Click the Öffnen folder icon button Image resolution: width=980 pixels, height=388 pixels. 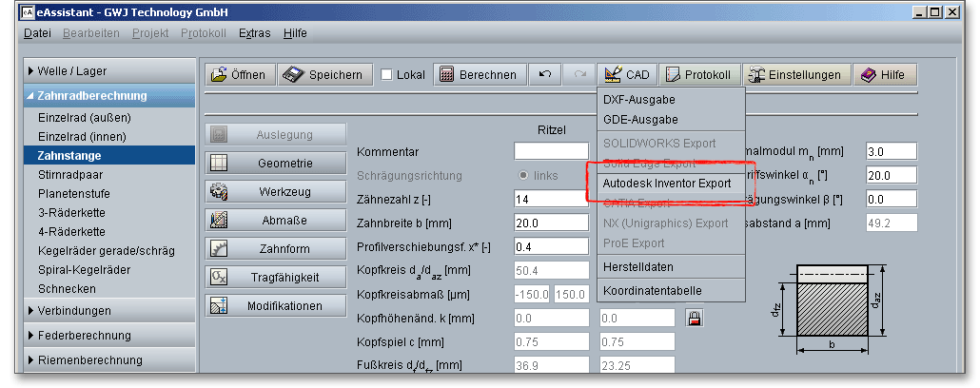click(240, 75)
